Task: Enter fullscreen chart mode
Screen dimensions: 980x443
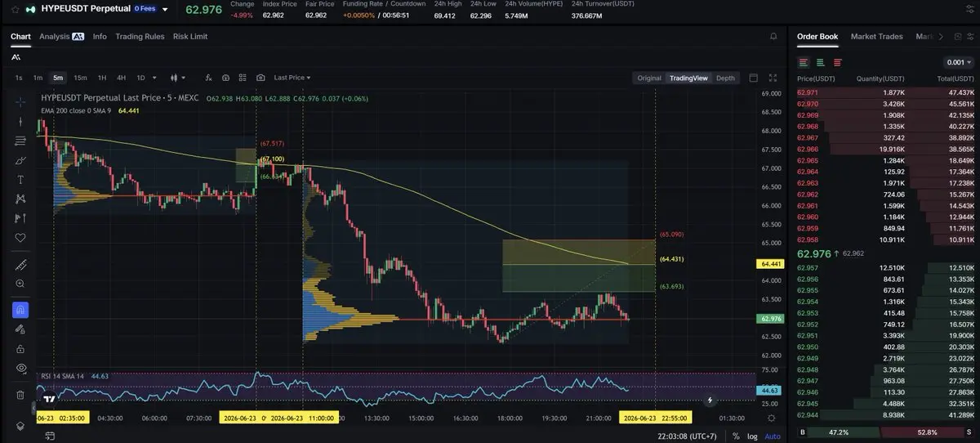Action: coord(773,78)
